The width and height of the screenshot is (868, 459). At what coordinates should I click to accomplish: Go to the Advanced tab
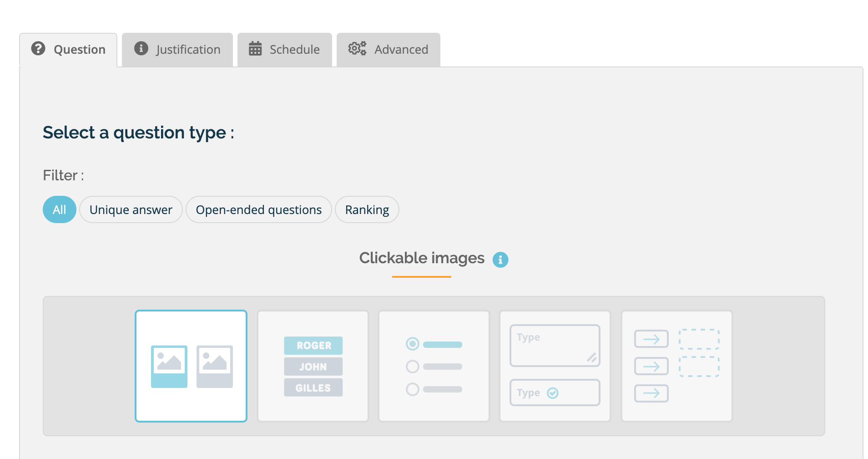click(x=389, y=50)
